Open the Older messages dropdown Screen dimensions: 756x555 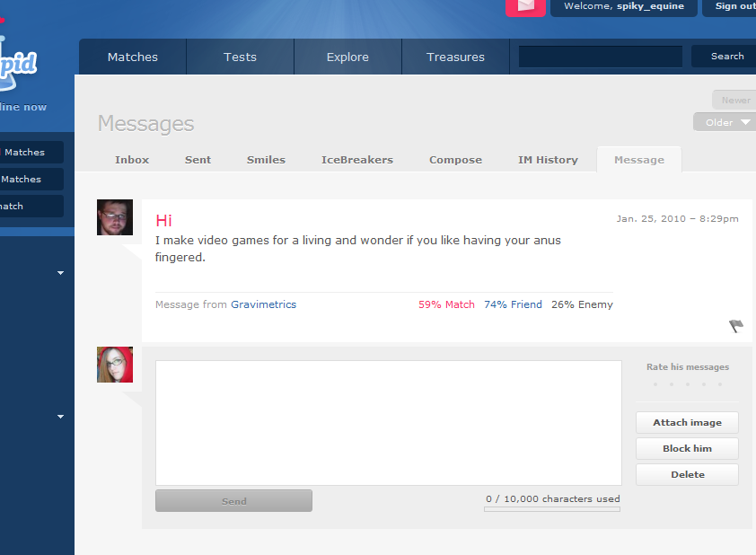click(x=723, y=122)
